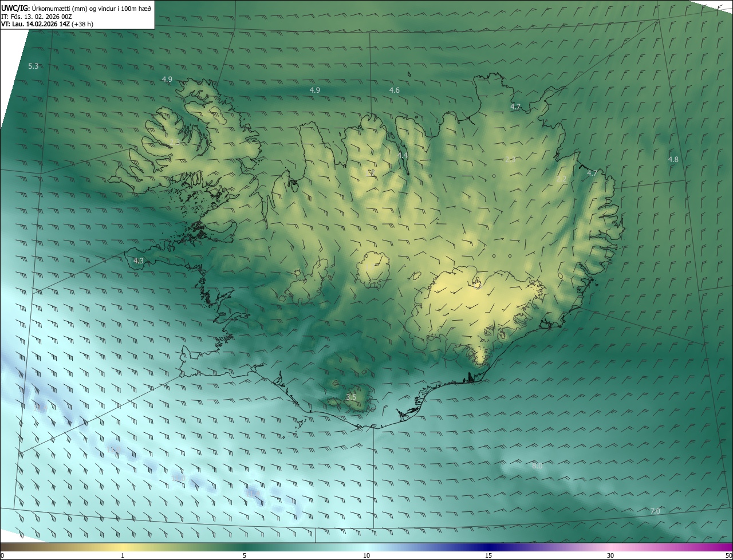Screen dimensions: 733x560
Task: Click the '30' tick on color scale
Action: coord(610,555)
